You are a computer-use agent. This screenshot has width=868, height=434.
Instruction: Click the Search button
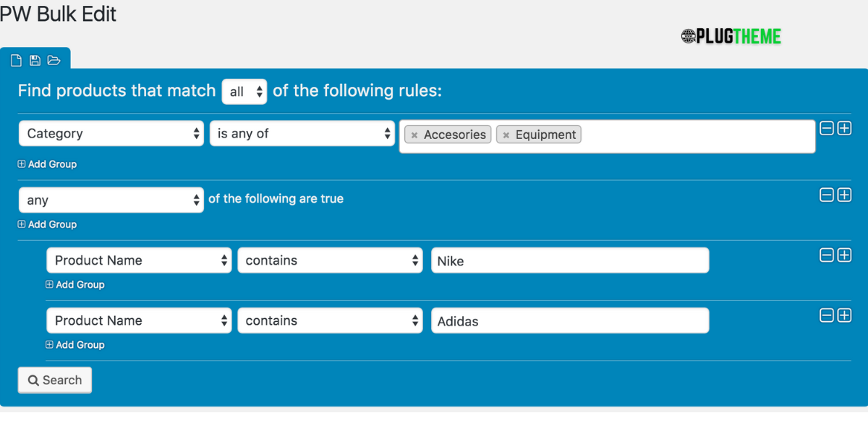[x=55, y=380]
